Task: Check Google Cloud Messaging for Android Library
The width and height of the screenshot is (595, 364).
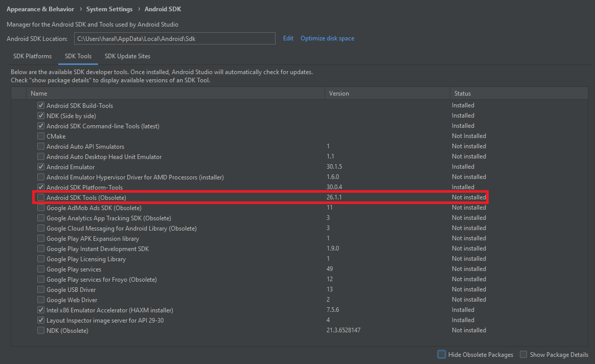Action: [x=41, y=228]
